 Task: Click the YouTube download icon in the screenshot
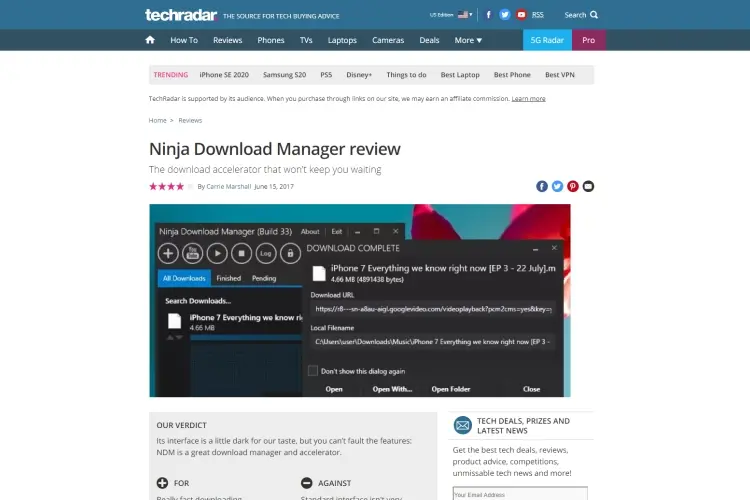pos(193,253)
